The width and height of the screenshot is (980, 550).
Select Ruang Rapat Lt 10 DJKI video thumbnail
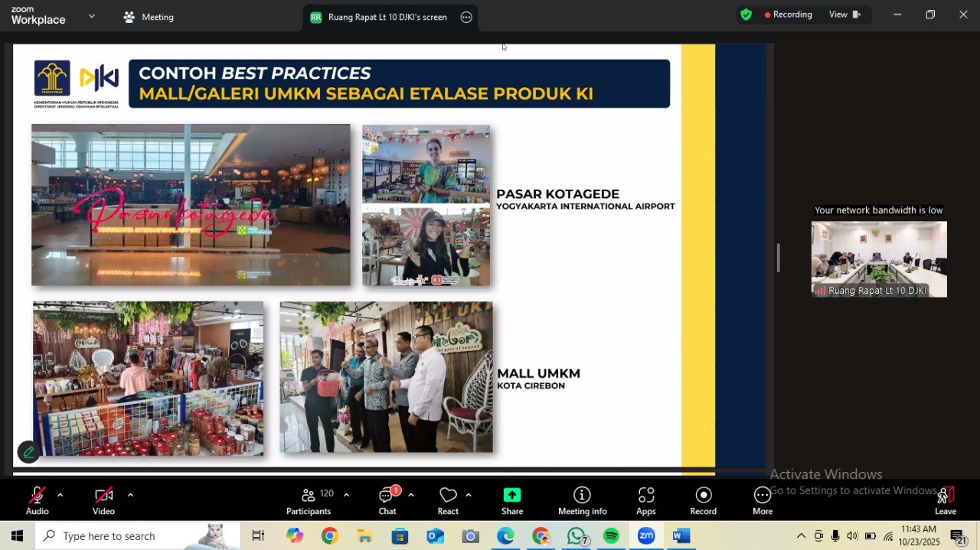[x=879, y=259]
